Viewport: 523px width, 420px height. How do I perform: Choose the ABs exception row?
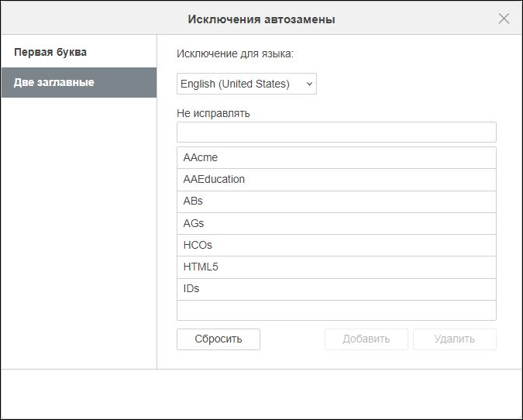[336, 201]
